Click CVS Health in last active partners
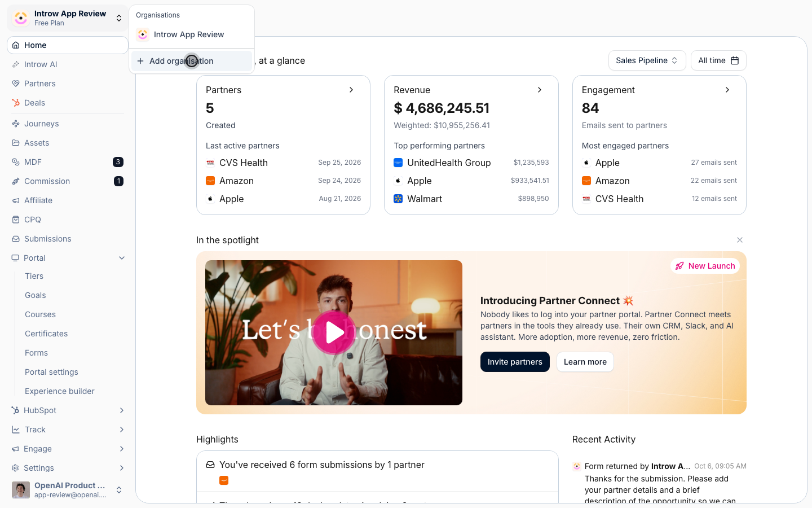 244,163
